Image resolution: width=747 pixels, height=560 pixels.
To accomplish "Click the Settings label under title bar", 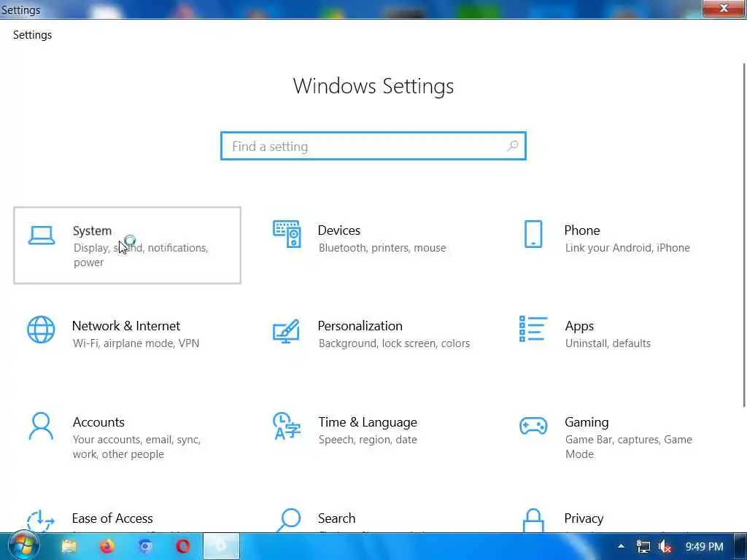I will (32, 35).
